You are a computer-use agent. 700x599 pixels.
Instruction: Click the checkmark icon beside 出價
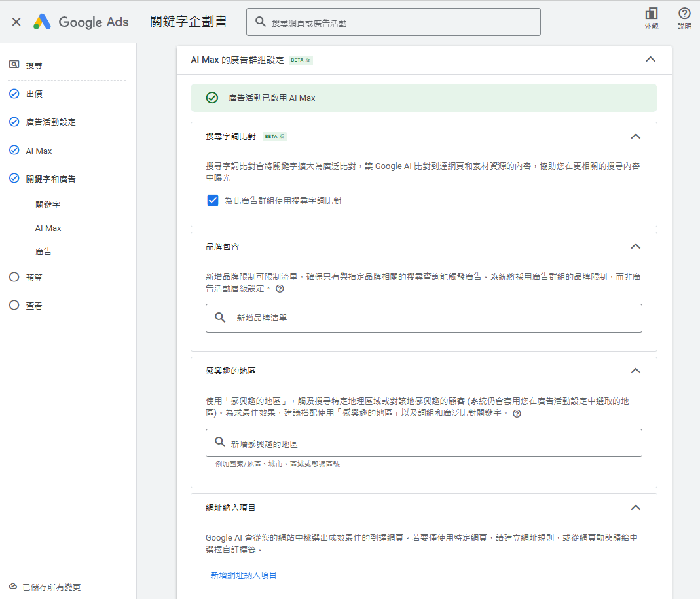pos(14,94)
